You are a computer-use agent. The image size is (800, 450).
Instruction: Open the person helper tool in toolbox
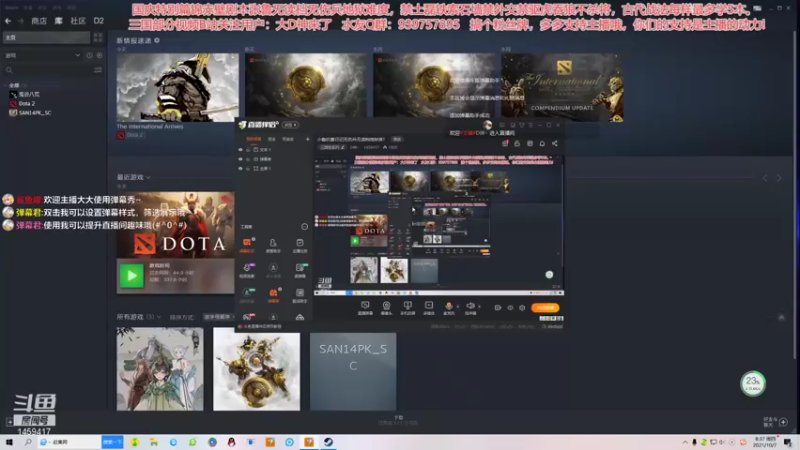273,244
